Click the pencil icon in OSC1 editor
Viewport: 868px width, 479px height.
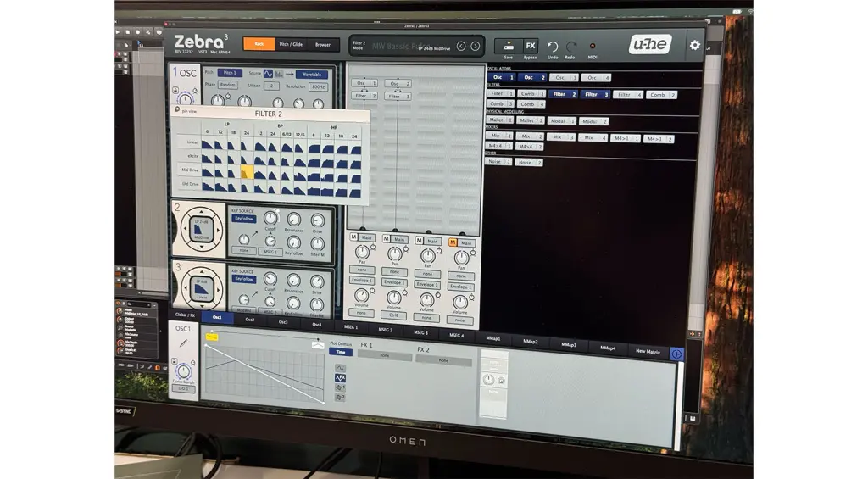point(182,344)
